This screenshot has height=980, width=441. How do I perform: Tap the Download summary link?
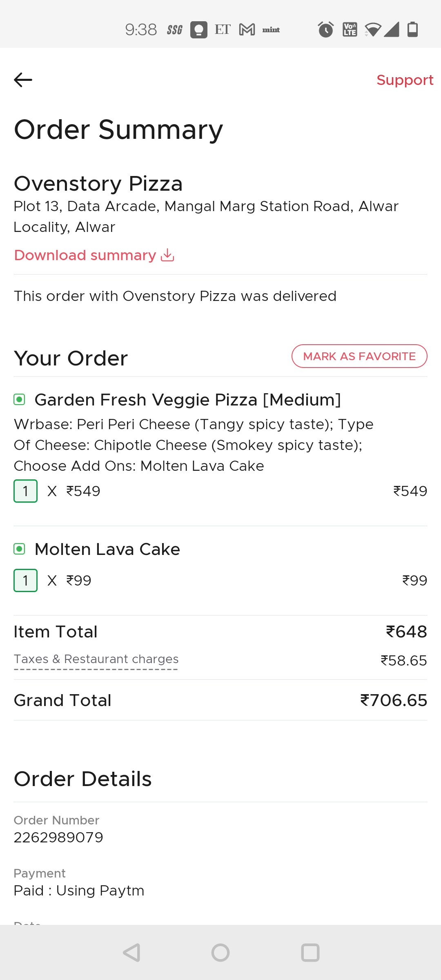(x=85, y=255)
